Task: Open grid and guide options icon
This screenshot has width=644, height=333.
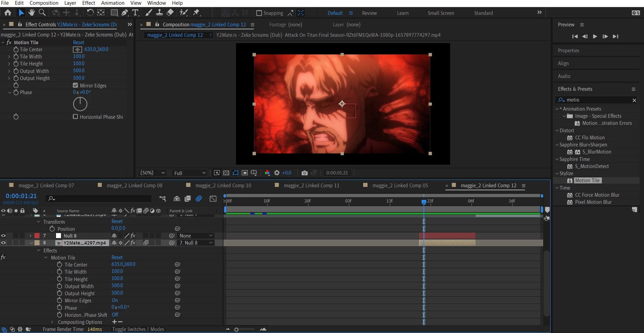Action: [254, 173]
